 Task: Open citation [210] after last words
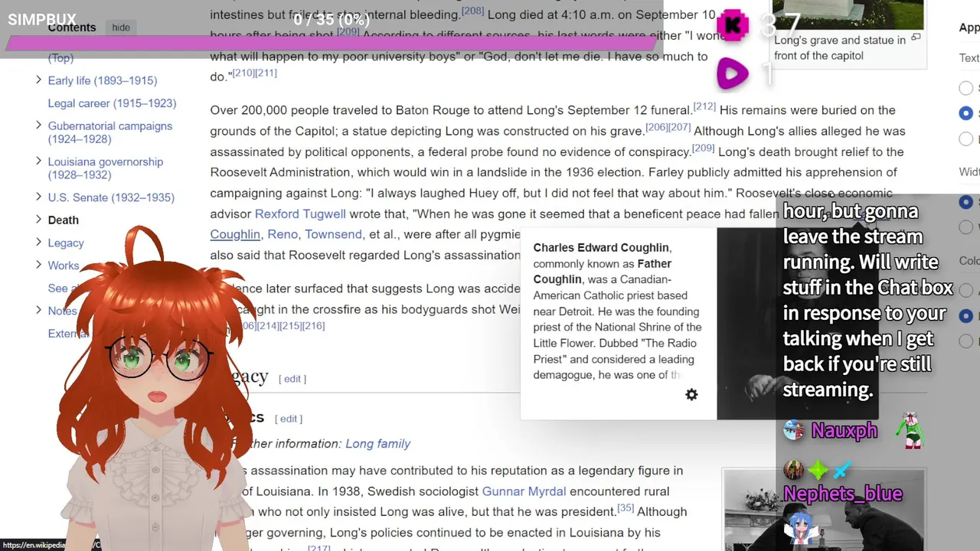point(243,73)
